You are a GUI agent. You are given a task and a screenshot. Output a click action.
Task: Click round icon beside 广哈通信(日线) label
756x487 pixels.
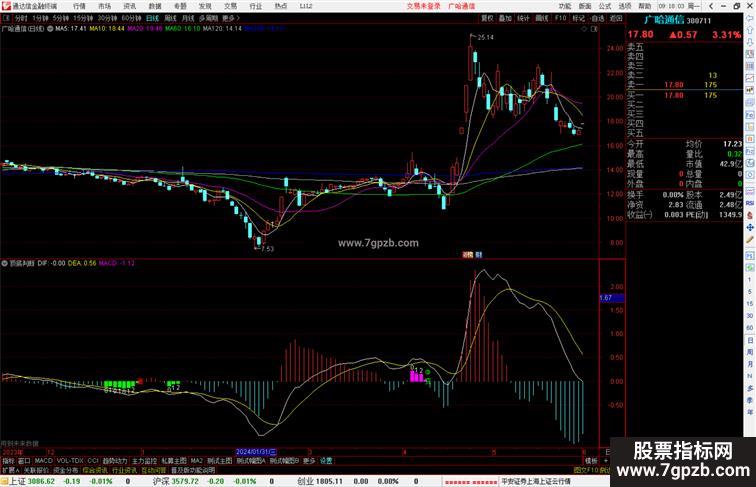point(50,29)
